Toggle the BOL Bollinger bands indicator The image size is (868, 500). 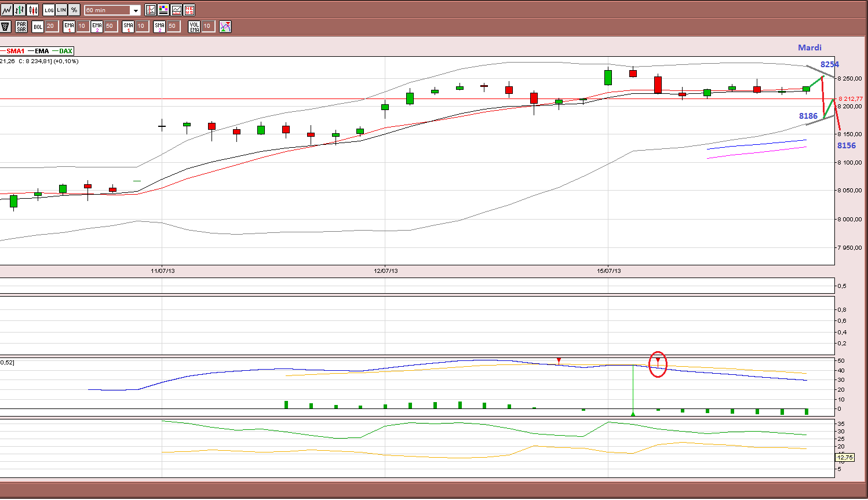(x=38, y=26)
